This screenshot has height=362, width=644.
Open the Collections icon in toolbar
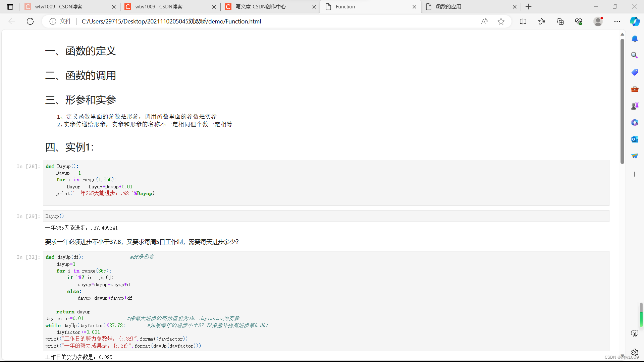[560, 21]
